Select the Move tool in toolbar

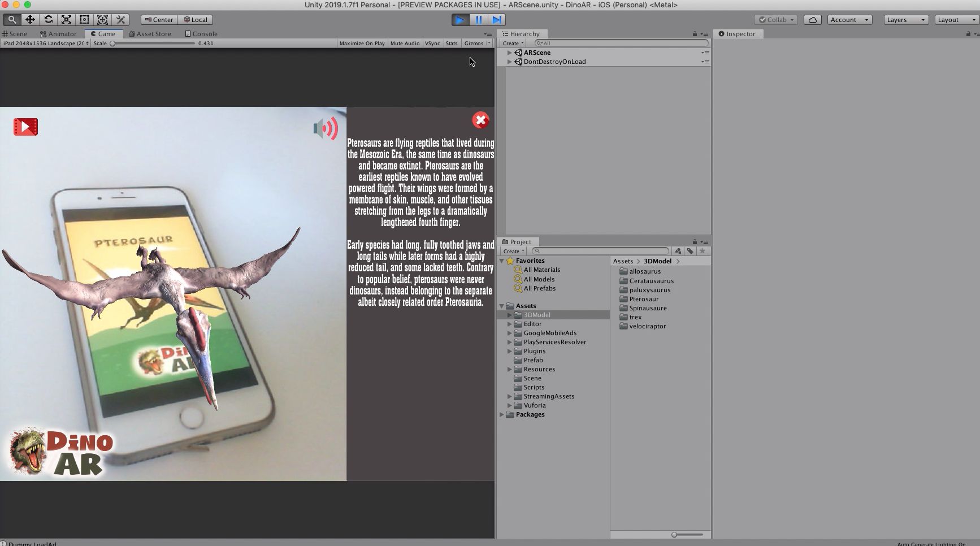click(30, 20)
